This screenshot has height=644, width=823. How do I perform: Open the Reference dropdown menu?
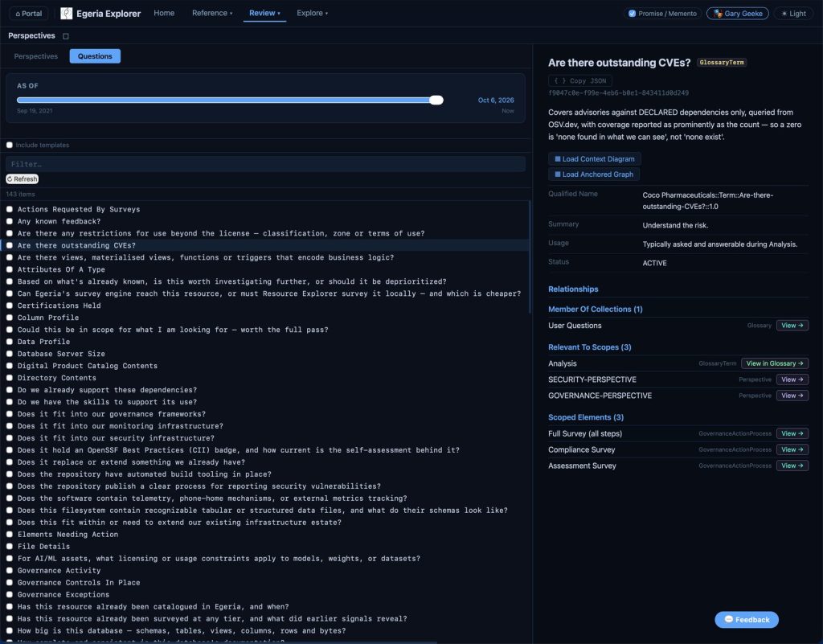pos(212,13)
